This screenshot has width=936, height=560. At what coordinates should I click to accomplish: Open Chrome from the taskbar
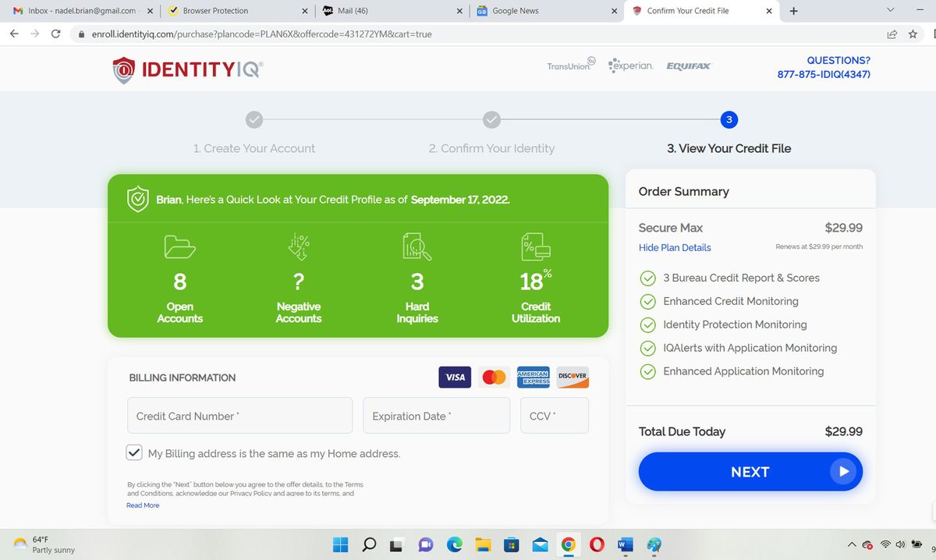[x=568, y=544]
